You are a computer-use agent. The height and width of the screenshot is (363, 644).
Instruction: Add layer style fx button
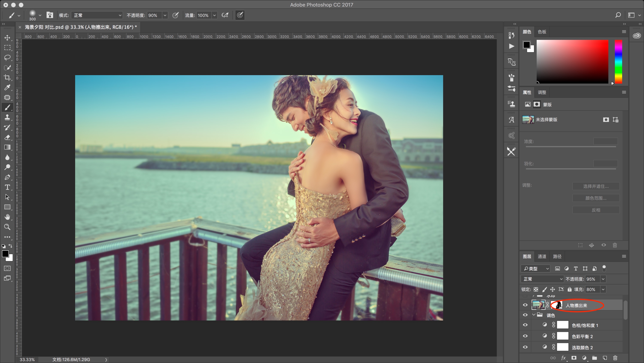[563, 358]
